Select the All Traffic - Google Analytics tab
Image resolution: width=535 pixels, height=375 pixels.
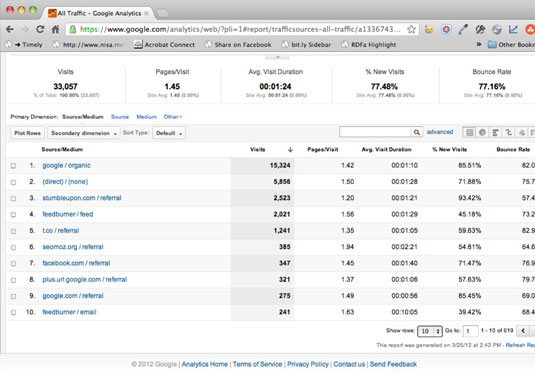tap(98, 13)
